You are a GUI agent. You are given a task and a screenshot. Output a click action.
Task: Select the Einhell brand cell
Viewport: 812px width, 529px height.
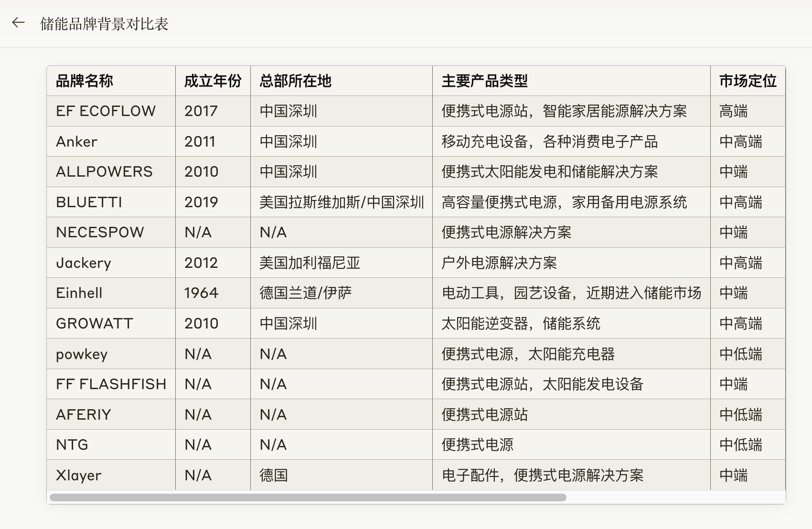click(x=111, y=293)
